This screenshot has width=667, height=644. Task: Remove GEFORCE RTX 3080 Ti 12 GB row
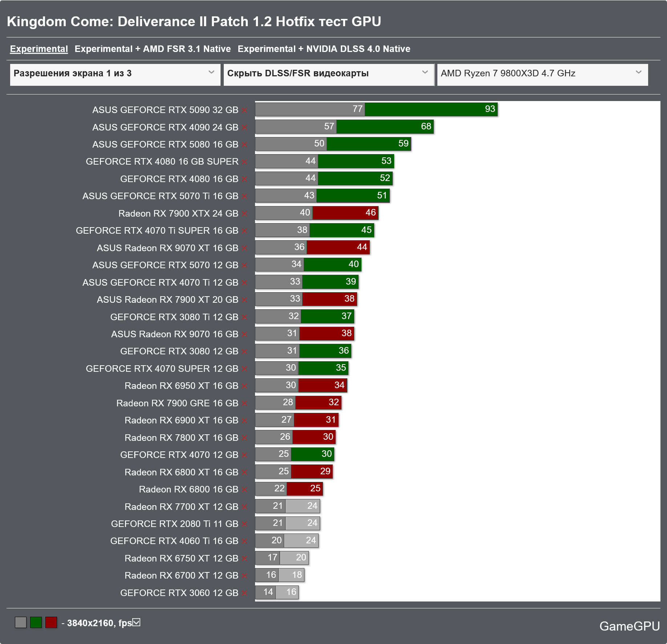click(244, 317)
